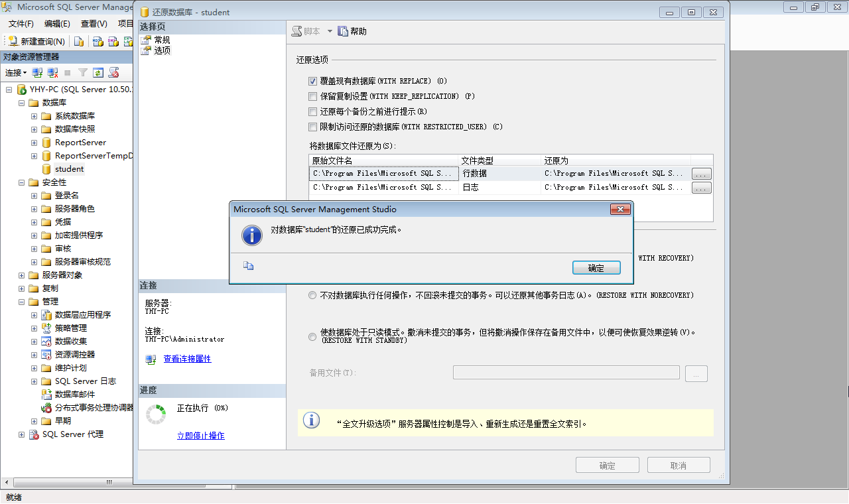This screenshot has width=849, height=504.
Task: Click Connect Object Explorer icon
Action: pyautogui.click(x=38, y=72)
